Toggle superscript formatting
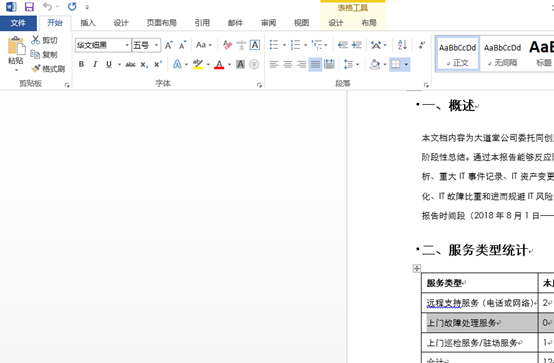Viewport: 554px width, 363px height. click(158, 64)
